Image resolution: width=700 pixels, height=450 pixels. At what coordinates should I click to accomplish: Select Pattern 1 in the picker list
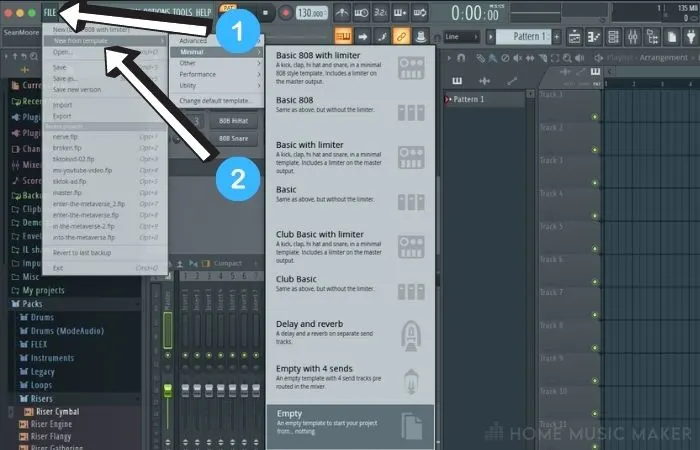pyautogui.click(x=485, y=99)
